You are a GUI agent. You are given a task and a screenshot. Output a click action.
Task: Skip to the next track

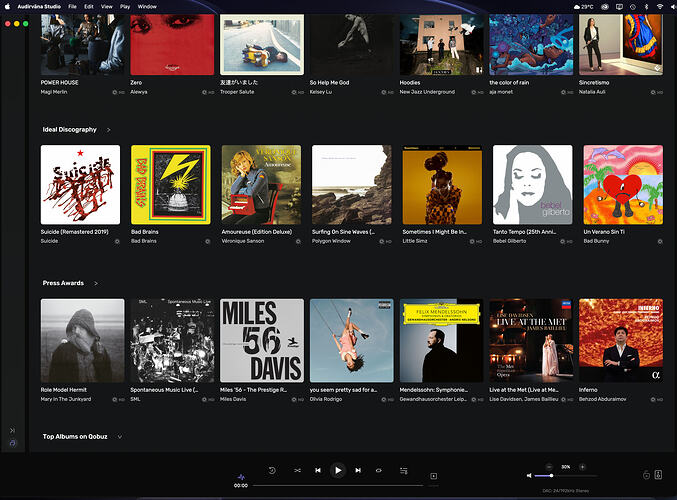[x=358, y=470]
